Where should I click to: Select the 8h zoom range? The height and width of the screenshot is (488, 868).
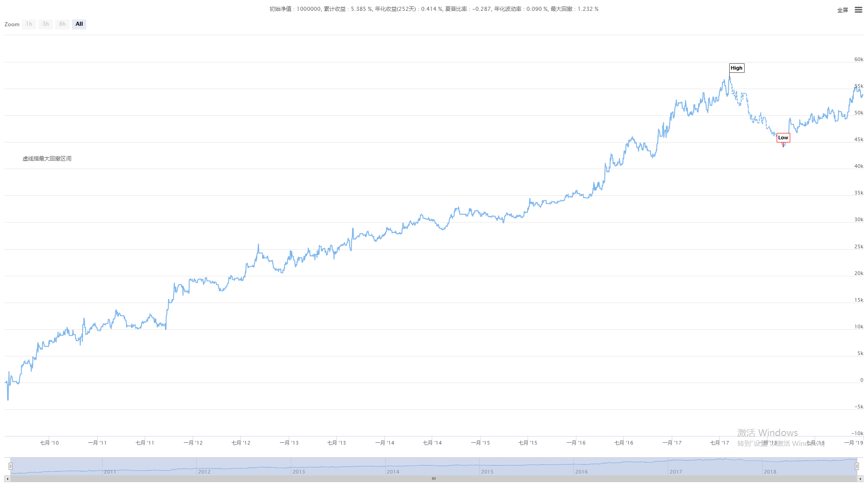click(62, 24)
